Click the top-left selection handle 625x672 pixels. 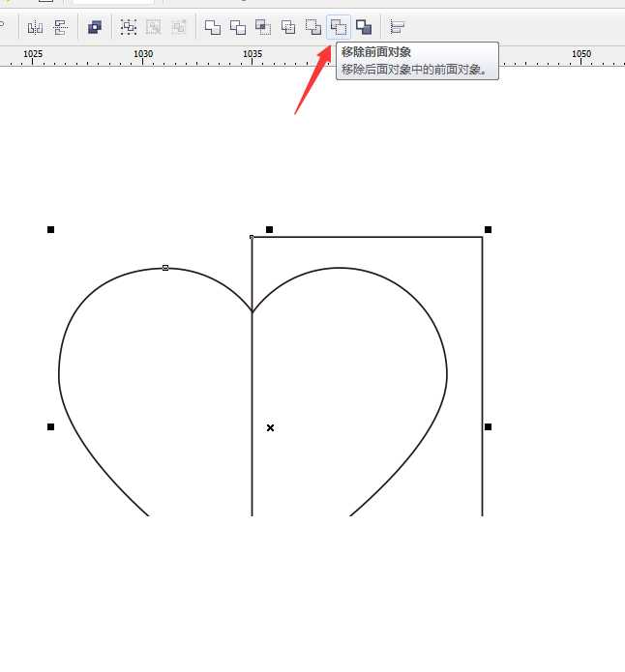pos(51,229)
